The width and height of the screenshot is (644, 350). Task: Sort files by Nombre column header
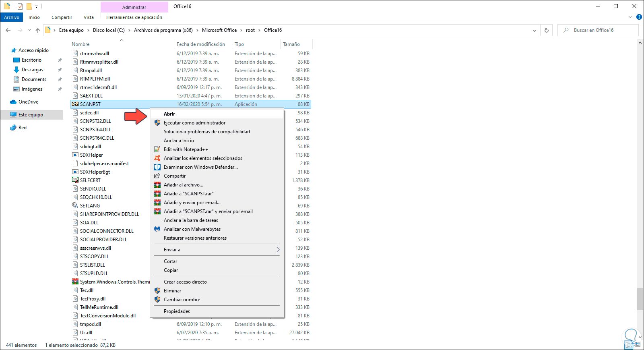[122, 44]
